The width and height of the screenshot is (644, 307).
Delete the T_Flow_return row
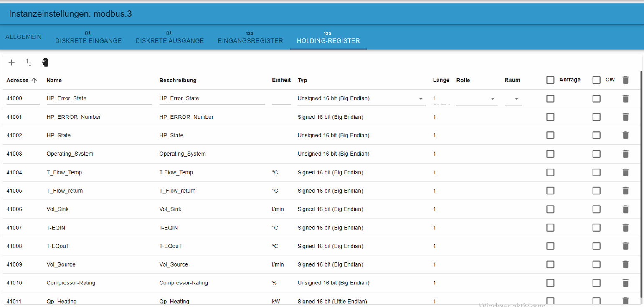625,191
